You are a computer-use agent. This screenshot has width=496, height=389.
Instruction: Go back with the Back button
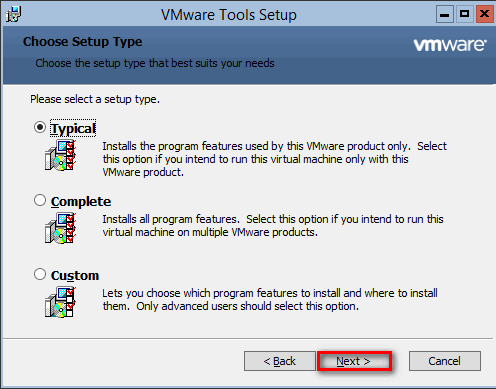click(280, 361)
